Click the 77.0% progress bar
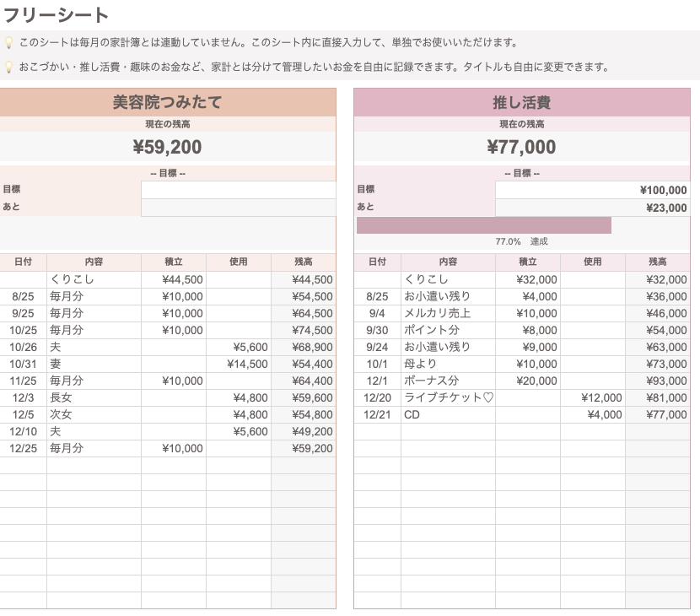 [x=484, y=225]
